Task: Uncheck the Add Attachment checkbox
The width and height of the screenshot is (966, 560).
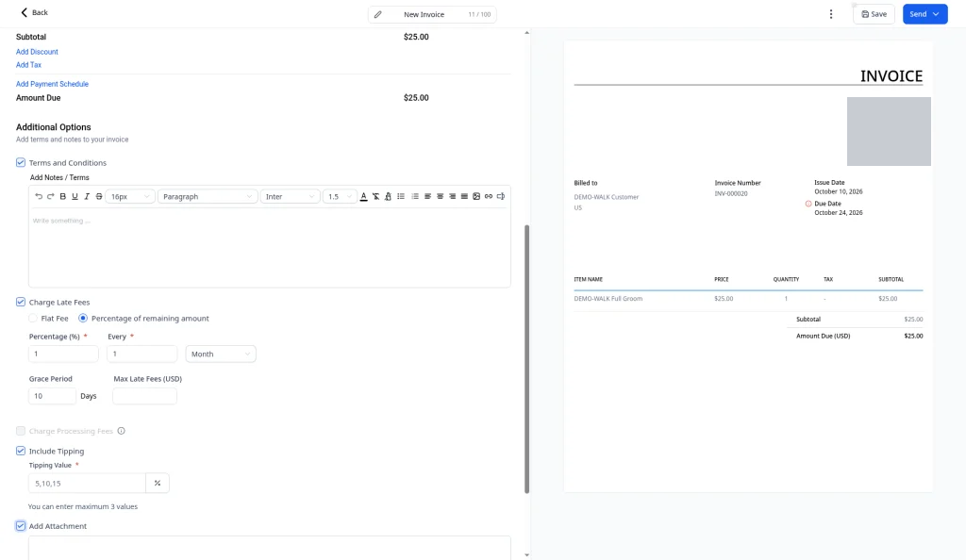Action: pos(21,526)
